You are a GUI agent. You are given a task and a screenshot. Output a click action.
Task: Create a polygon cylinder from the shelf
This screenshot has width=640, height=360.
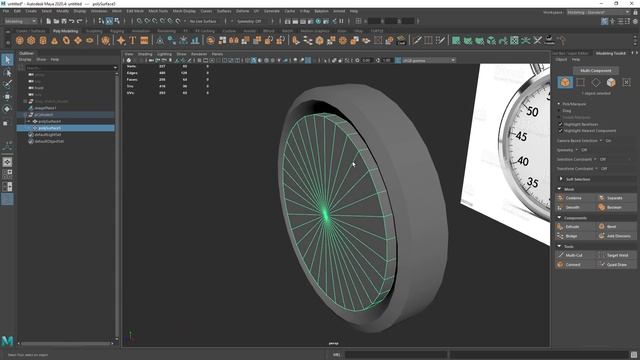click(x=43, y=40)
